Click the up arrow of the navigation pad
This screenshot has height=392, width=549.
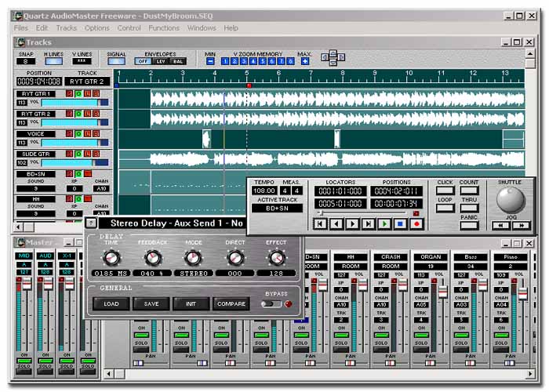tap(333, 53)
